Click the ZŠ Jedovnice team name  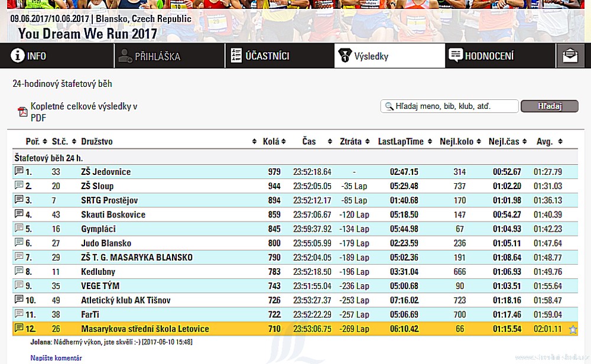(x=106, y=172)
